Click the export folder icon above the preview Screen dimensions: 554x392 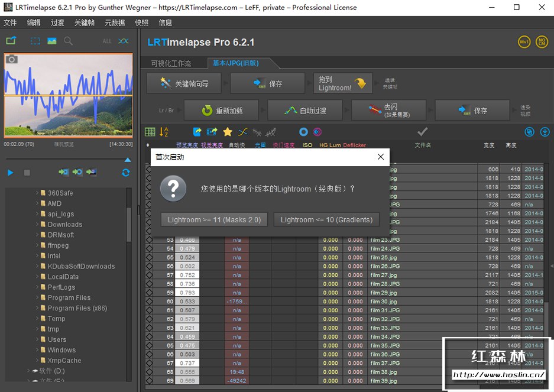click(x=11, y=41)
